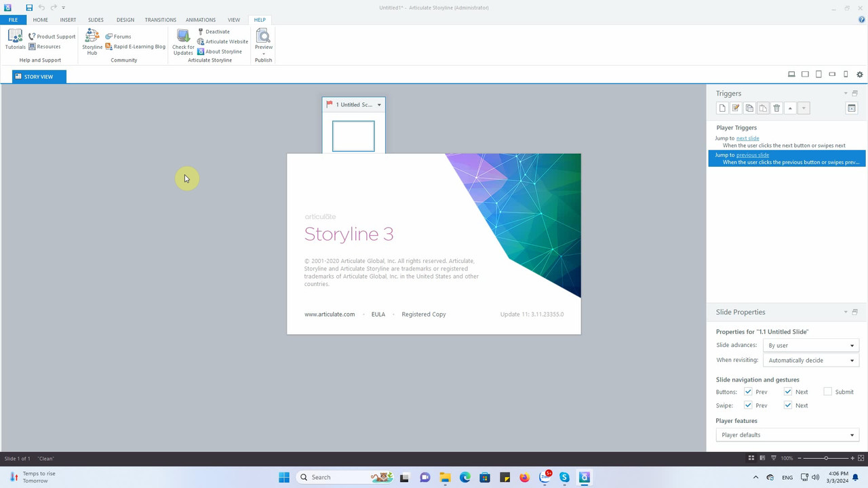Viewport: 868px width, 488px height.
Task: Open the Help question mark icon
Action: coord(861,20)
